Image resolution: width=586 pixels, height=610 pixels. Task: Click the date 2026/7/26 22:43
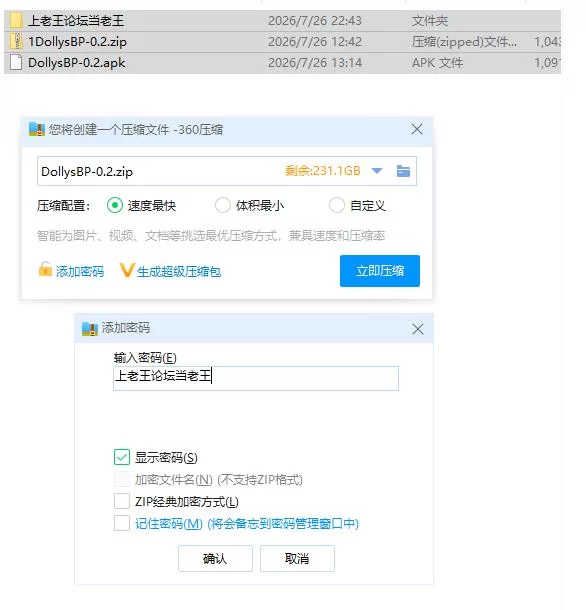(x=315, y=21)
